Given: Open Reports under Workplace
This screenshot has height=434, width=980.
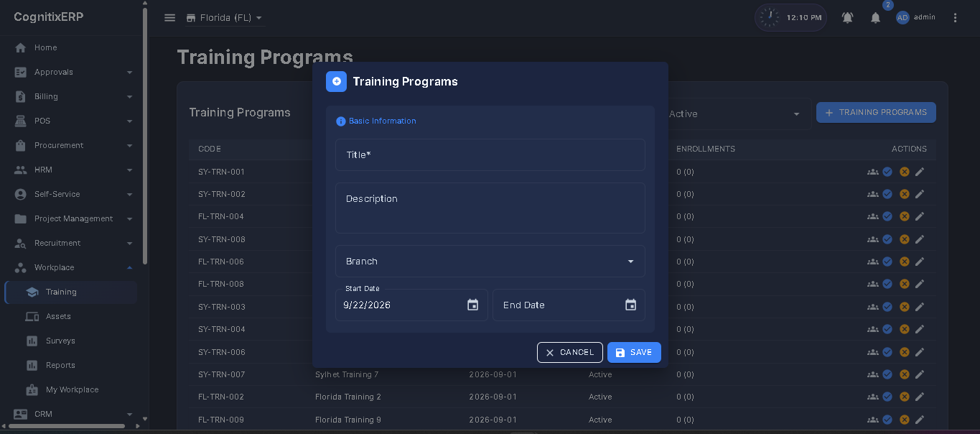Looking at the screenshot, I should tap(72, 365).
